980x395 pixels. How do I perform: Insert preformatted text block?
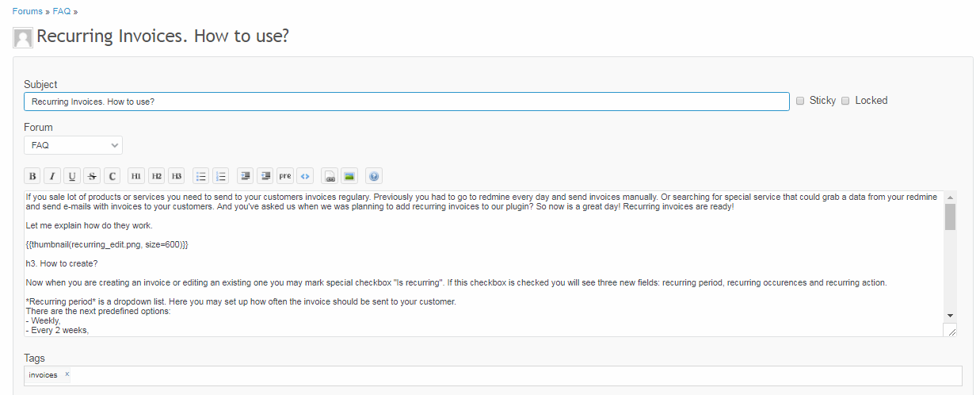point(285,176)
